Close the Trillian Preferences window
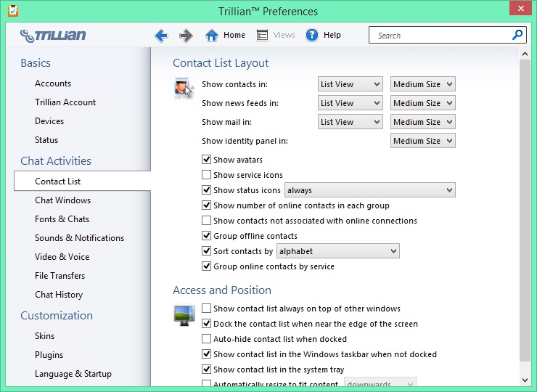537x392 pixels. [520, 8]
